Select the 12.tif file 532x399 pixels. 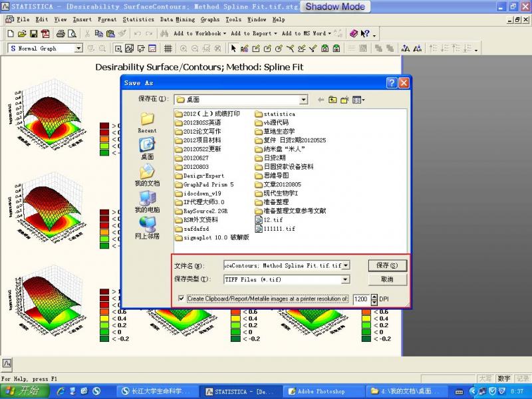point(269,219)
